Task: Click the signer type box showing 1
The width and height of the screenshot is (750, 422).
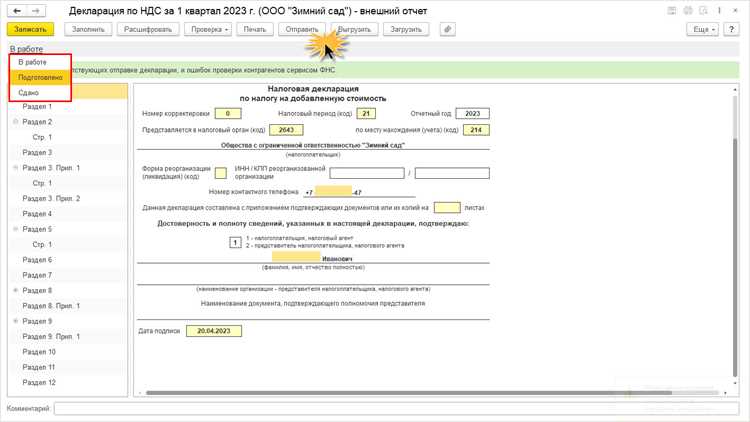Action: 235,243
